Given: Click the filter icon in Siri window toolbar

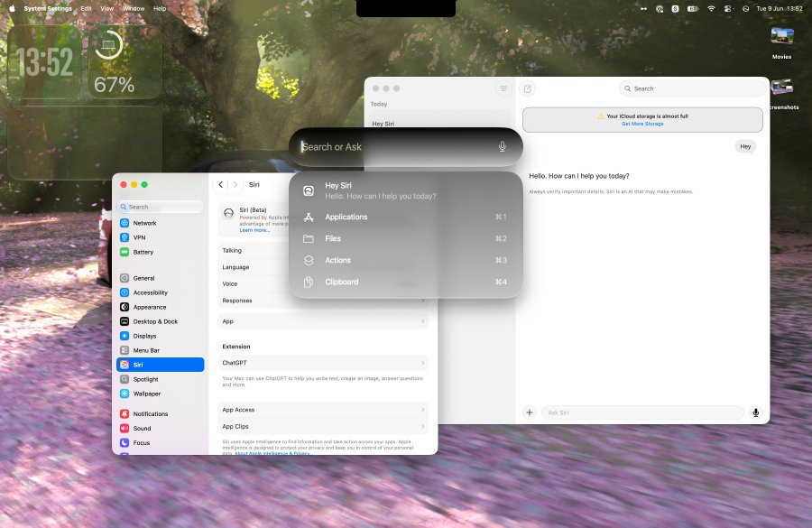Looking at the screenshot, I should (x=503, y=88).
